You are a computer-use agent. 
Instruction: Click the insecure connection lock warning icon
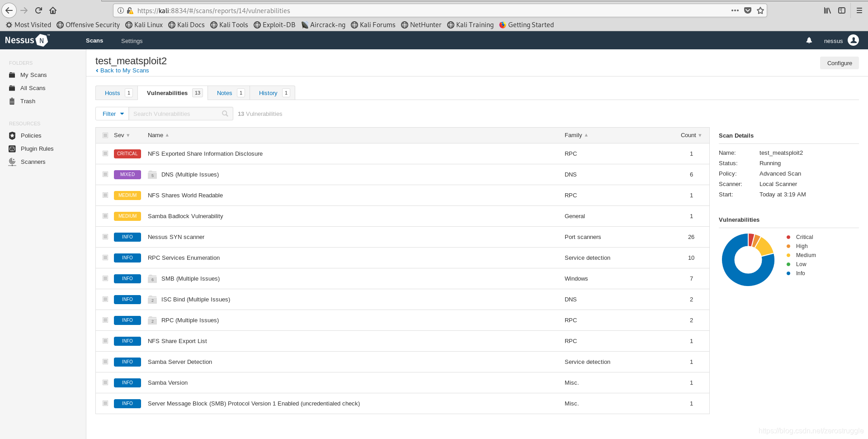tap(130, 10)
